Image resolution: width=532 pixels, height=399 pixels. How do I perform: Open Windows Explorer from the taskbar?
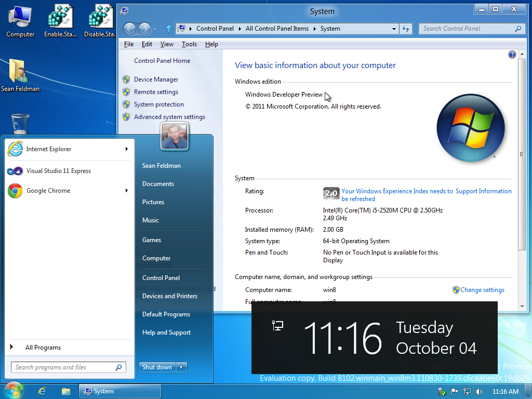pyautogui.click(x=65, y=392)
